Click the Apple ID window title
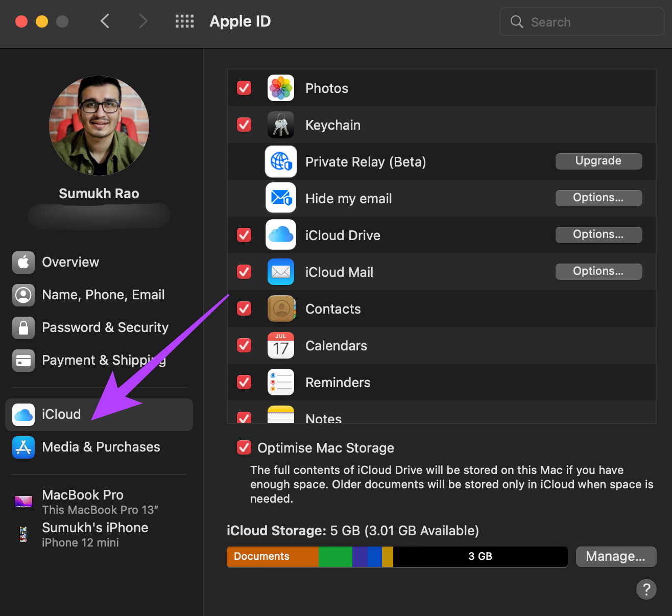672x616 pixels. (x=240, y=21)
